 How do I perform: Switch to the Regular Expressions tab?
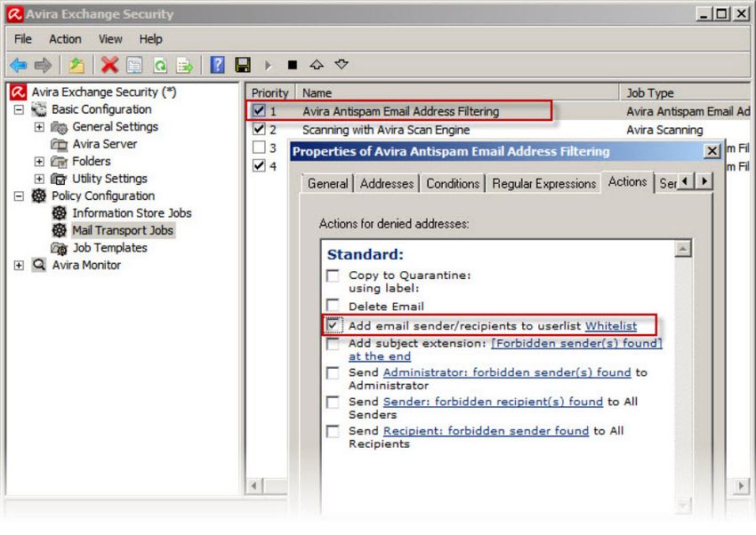pyautogui.click(x=543, y=183)
